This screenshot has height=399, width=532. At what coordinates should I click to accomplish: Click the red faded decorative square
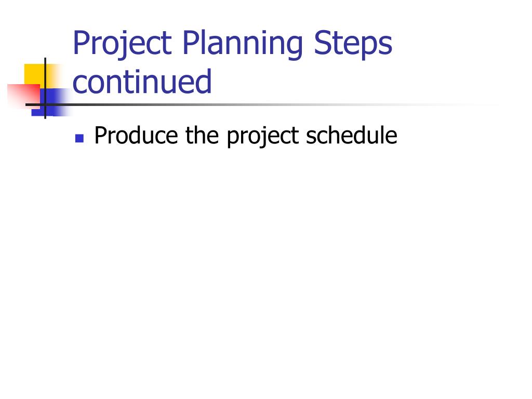(24, 97)
